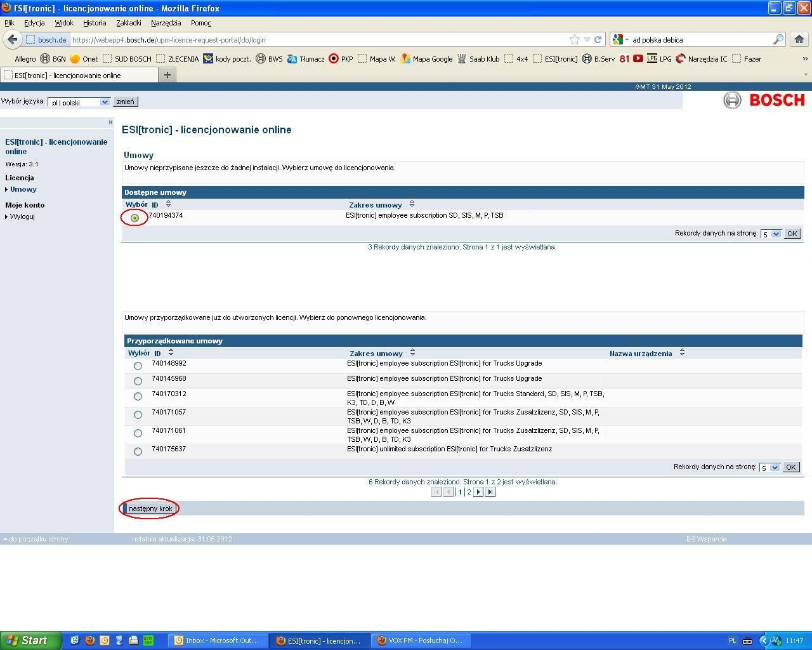Image resolution: width=812 pixels, height=650 pixels.
Task: Click OK next to assigned contracts page size
Action: point(790,467)
